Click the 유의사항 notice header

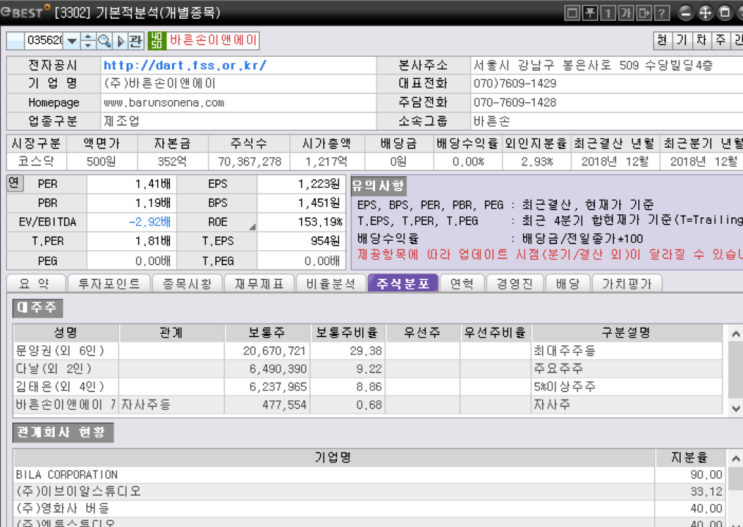pyautogui.click(x=378, y=186)
